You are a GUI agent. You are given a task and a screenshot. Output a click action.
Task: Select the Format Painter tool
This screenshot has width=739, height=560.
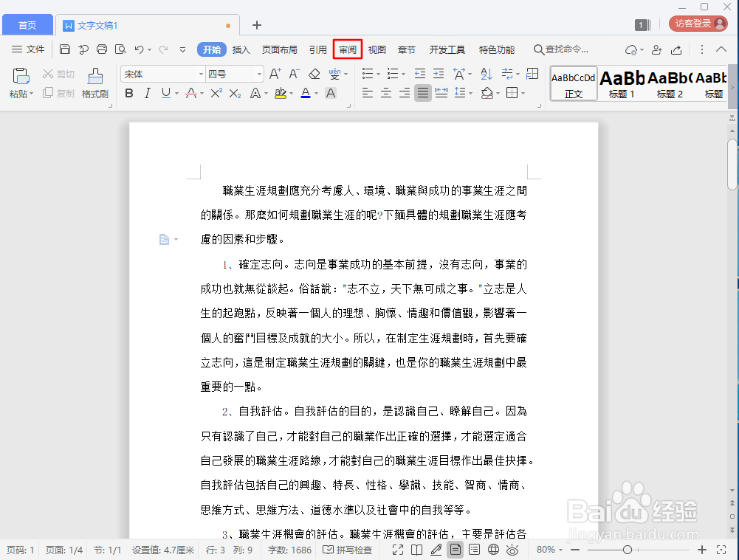tap(95, 83)
